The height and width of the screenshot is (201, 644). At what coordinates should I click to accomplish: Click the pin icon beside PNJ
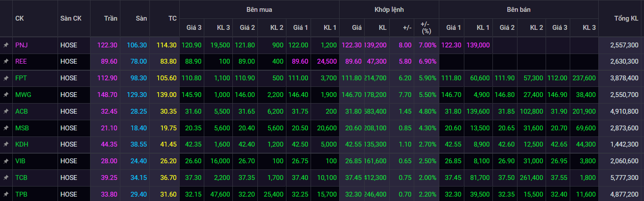coord(6,45)
